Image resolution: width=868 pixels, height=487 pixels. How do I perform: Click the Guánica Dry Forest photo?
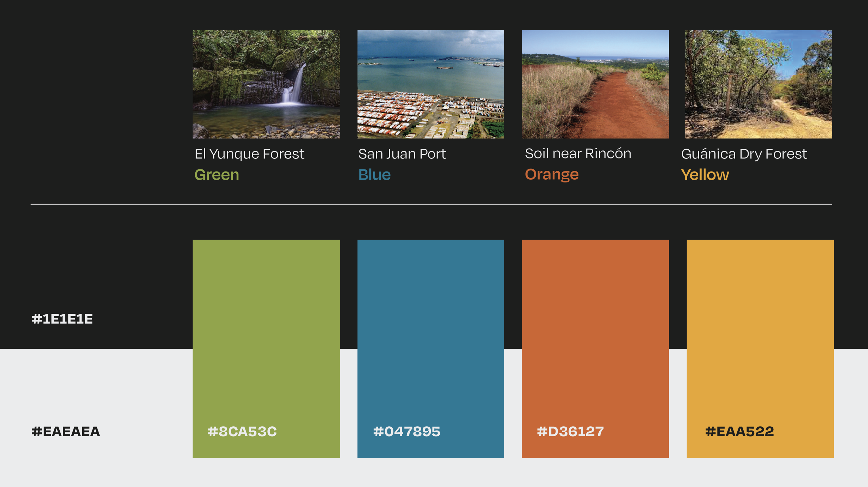point(758,84)
